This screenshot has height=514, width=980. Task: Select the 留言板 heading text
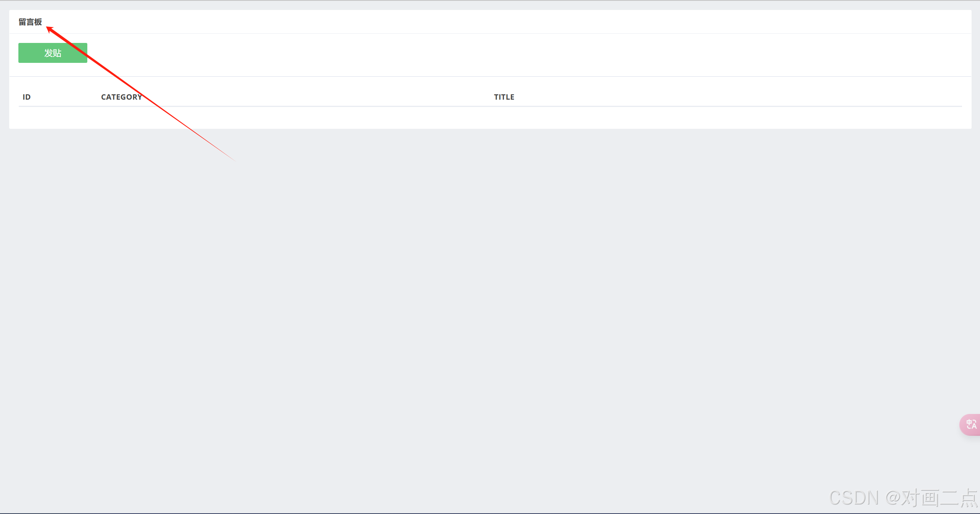pos(30,22)
